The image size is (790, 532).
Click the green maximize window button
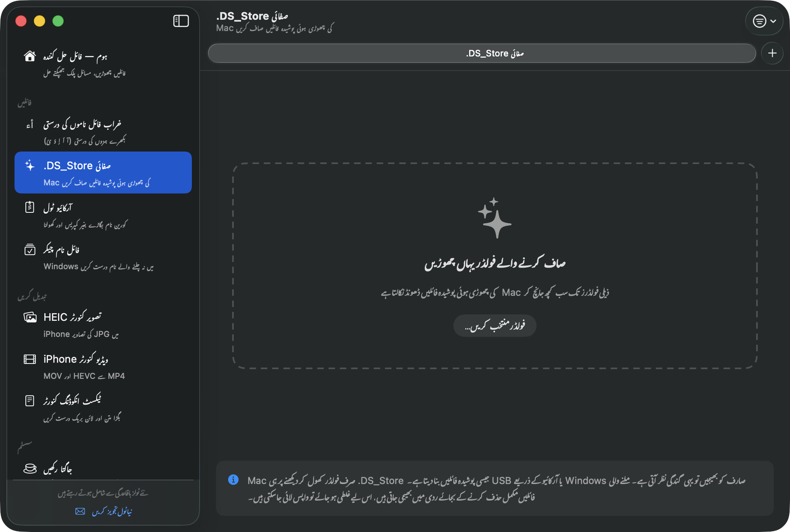tap(58, 21)
